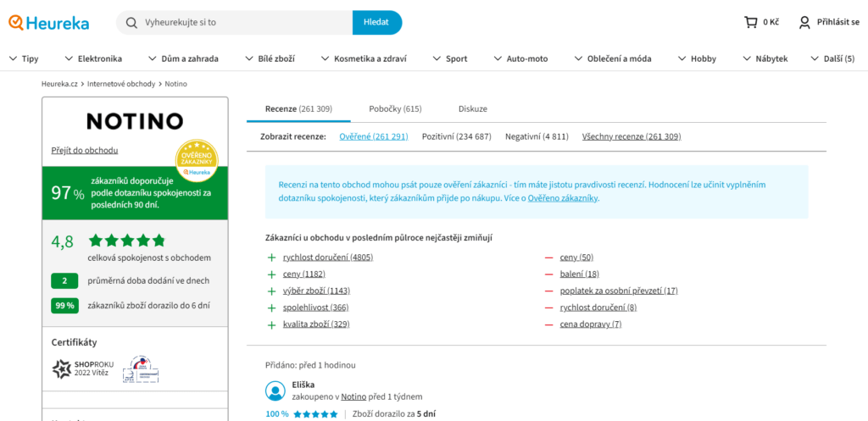Switch to the Diskuze tab

click(472, 108)
